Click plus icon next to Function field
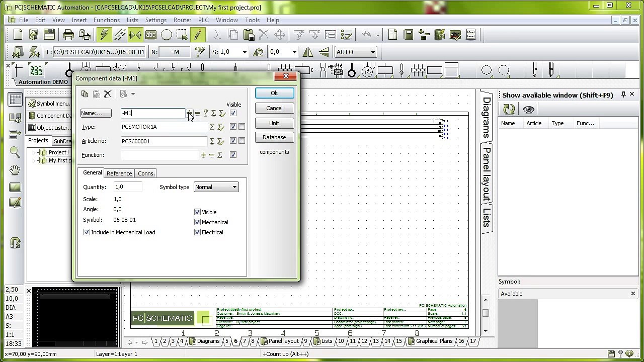Screen dimensions: 644x362 tap(203, 155)
